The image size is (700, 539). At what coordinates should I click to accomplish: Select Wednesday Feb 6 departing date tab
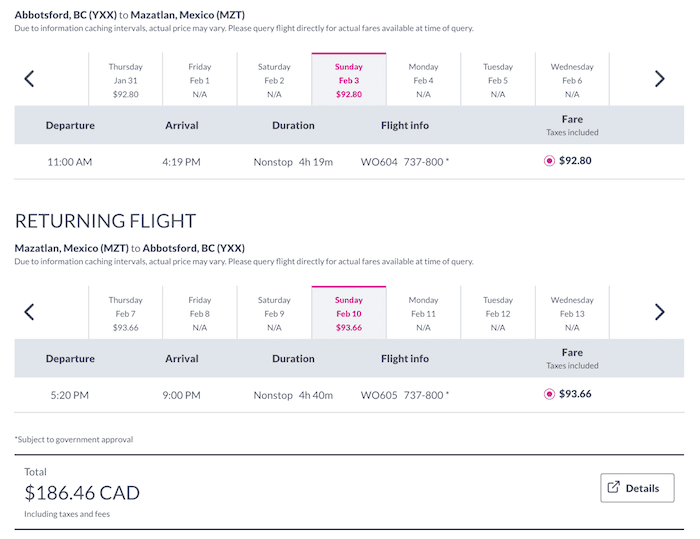click(572, 79)
